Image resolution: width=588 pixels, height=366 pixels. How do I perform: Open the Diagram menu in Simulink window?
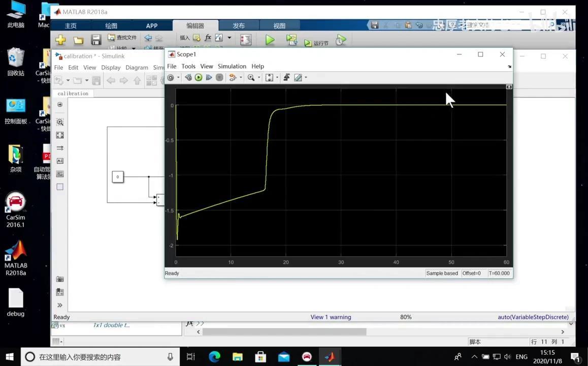(137, 68)
